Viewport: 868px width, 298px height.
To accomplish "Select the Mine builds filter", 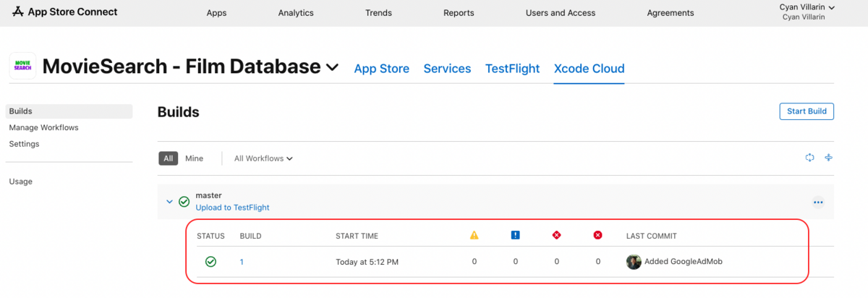I will coord(195,158).
